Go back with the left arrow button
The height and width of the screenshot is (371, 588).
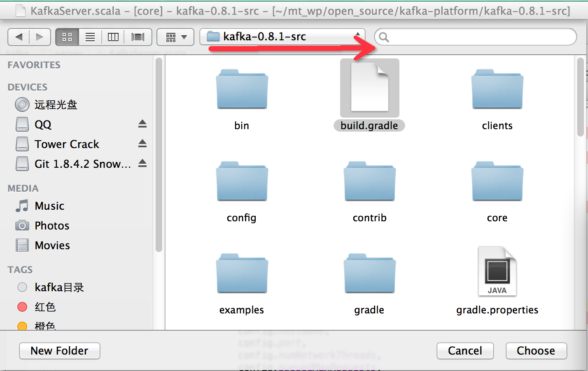[x=19, y=37]
